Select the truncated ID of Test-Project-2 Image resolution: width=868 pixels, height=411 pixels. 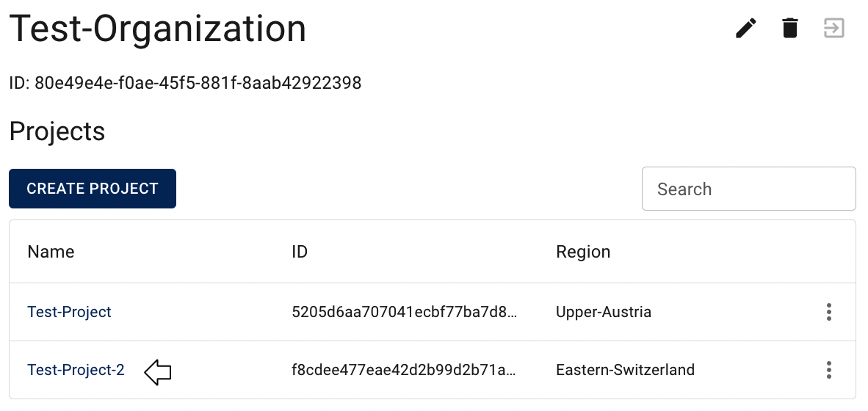coord(405,369)
